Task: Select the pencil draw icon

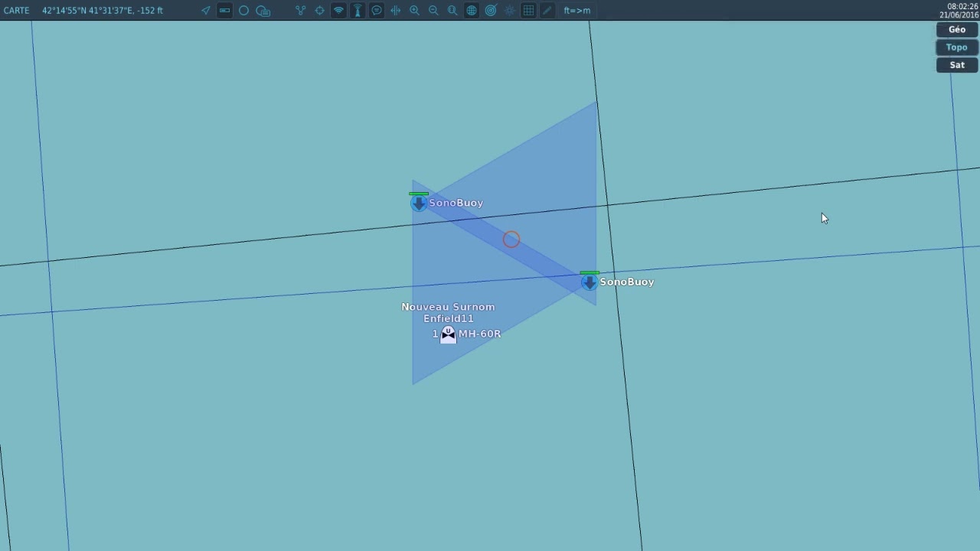Action: 547,11
